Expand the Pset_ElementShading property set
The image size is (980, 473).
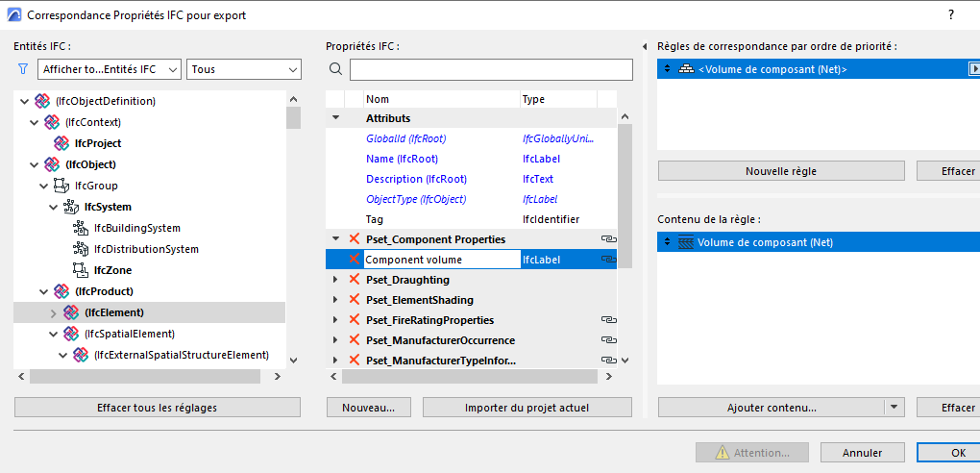coord(335,300)
